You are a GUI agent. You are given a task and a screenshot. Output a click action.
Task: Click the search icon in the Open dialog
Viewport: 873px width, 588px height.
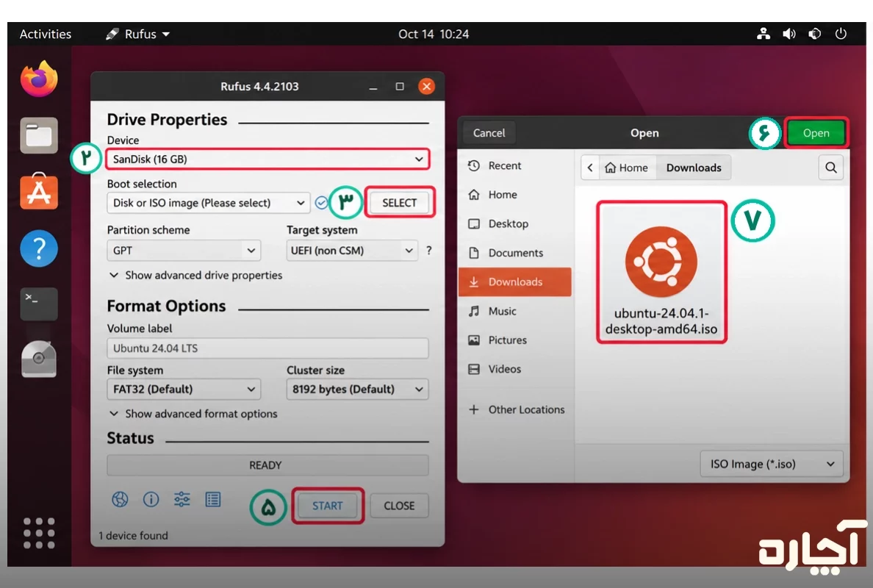coord(830,168)
